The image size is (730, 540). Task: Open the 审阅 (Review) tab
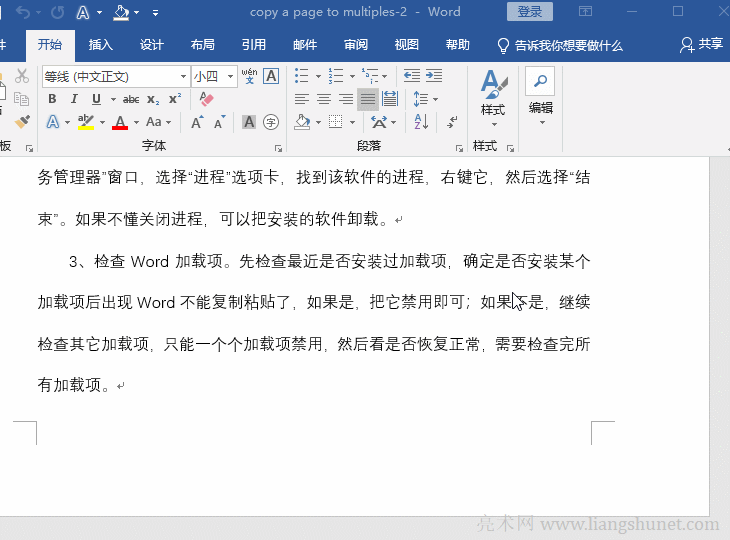pyautogui.click(x=356, y=45)
